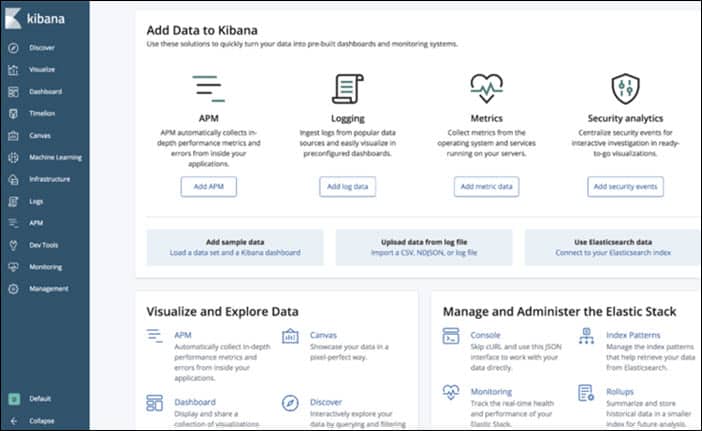Select Dashboard label in sidebar menu
The height and width of the screenshot is (431, 702).
point(46,92)
